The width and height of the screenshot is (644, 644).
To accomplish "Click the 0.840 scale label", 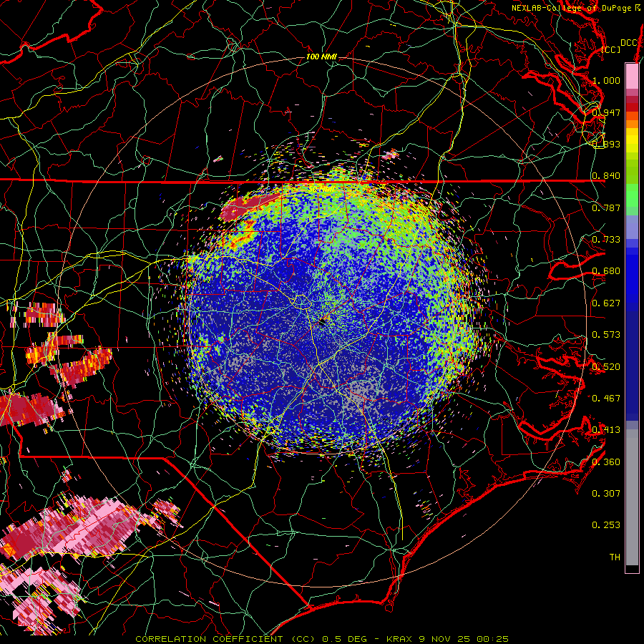I will click(606, 176).
